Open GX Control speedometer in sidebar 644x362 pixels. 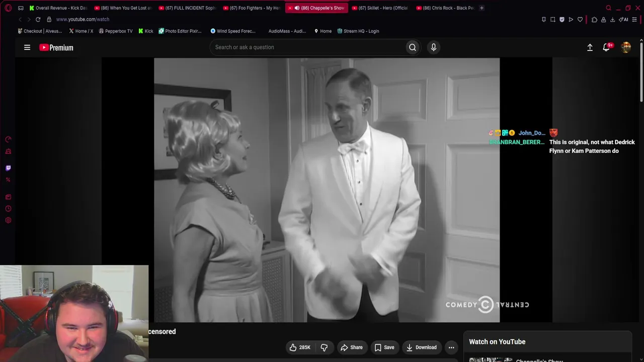[x=8, y=139]
